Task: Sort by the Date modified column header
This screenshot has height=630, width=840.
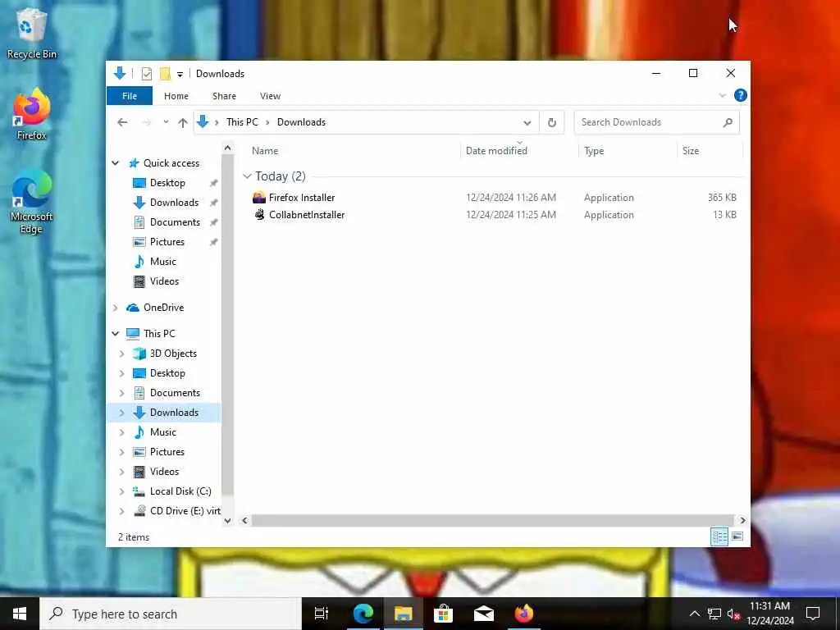Action: point(519,151)
